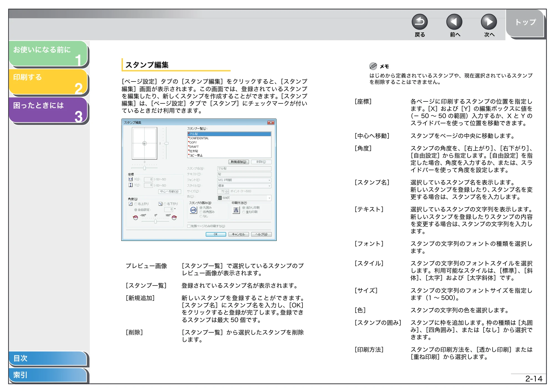Select CONFIDENTIAL in the stamp list
The height and width of the screenshot is (392, 555).
[229, 138]
